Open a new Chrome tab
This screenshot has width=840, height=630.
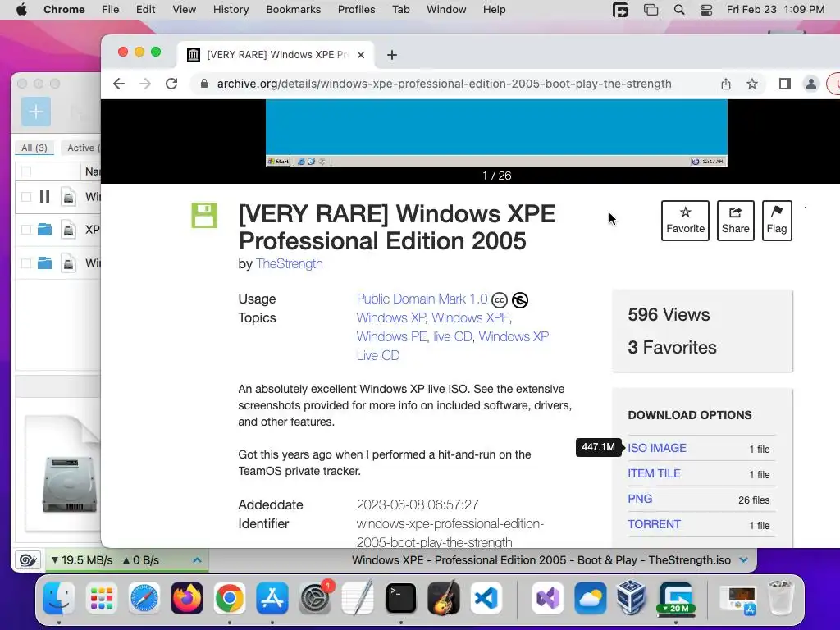(x=392, y=55)
